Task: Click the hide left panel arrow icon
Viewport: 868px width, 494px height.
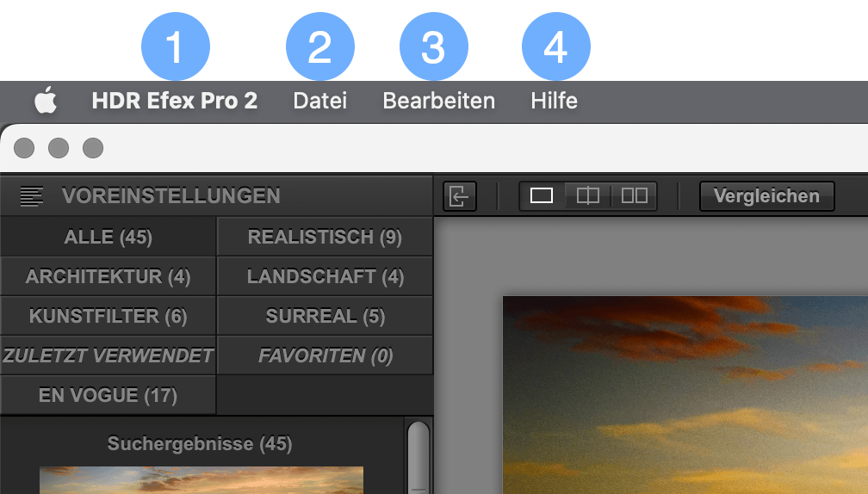Action: coord(460,196)
